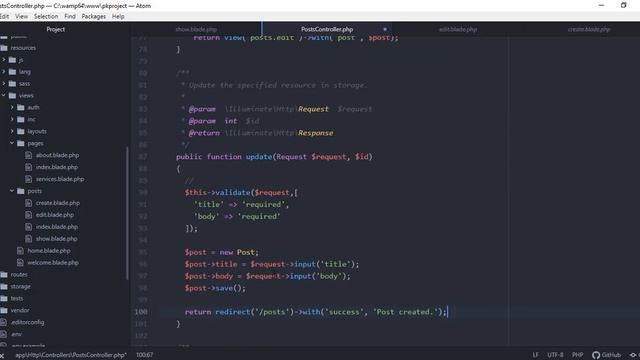Screen dimensions: 640x360
Task: Click the 'Post created.' string in code
Action: [x=404, y=312]
